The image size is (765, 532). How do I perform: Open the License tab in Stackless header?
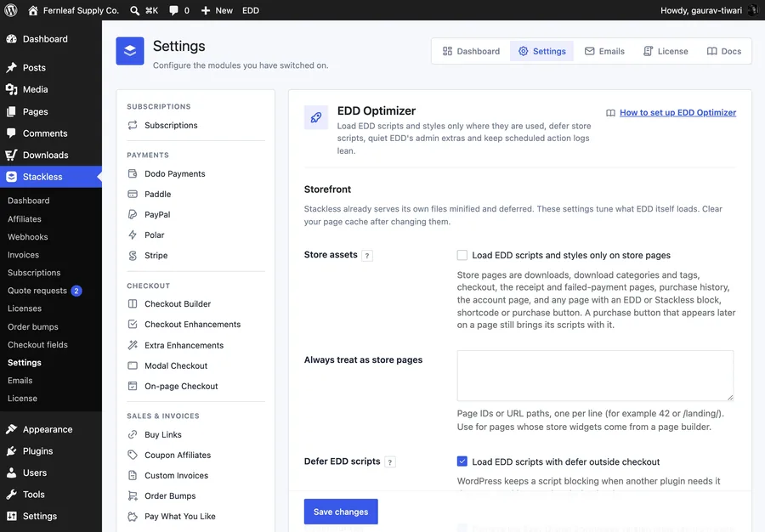tap(666, 51)
